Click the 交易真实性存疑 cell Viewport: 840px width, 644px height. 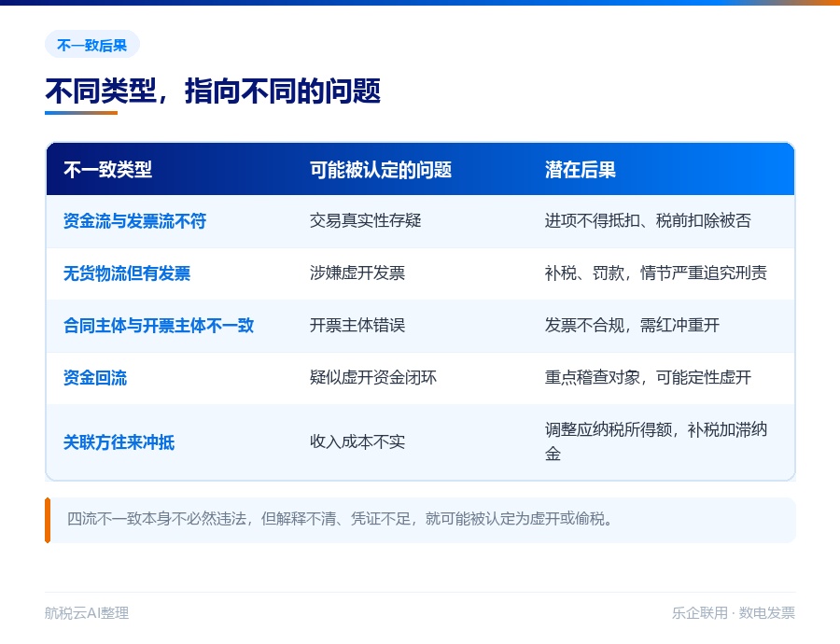(365, 221)
